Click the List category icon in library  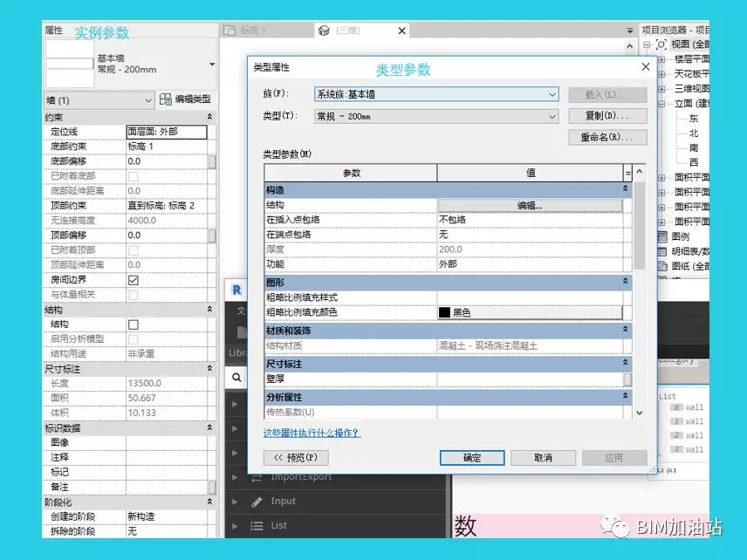(257, 526)
